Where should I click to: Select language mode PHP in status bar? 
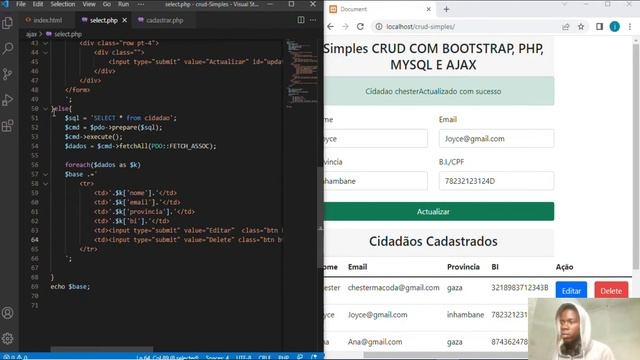point(284,357)
